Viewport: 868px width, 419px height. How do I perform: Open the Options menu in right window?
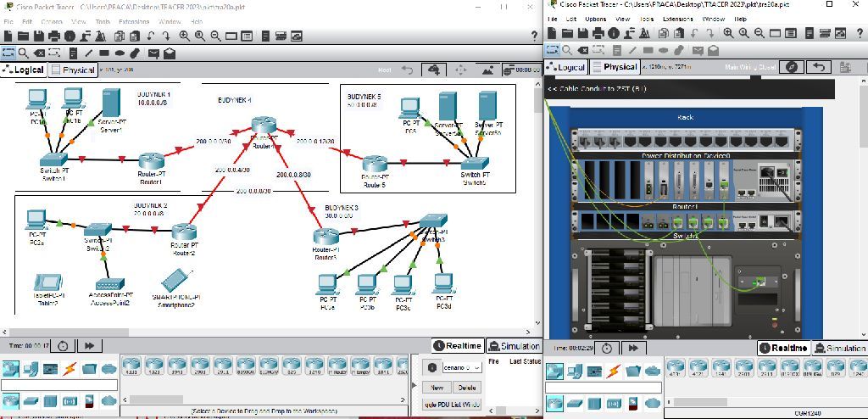[x=596, y=18]
